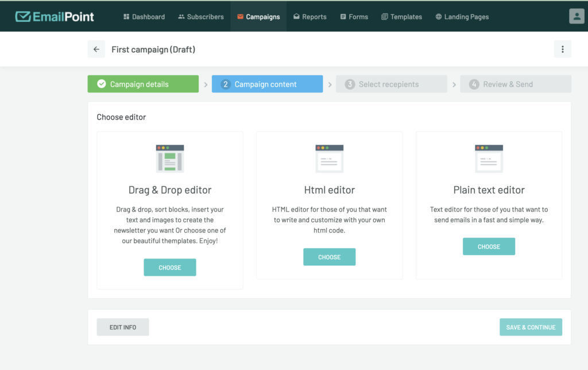Go back to Campaign details step
This screenshot has width=588, height=370.
click(143, 84)
